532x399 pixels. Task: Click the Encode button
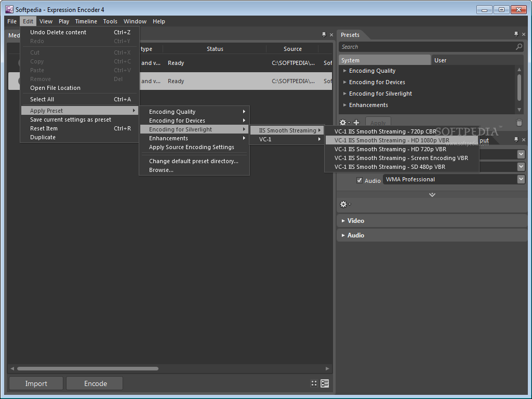tap(95, 383)
